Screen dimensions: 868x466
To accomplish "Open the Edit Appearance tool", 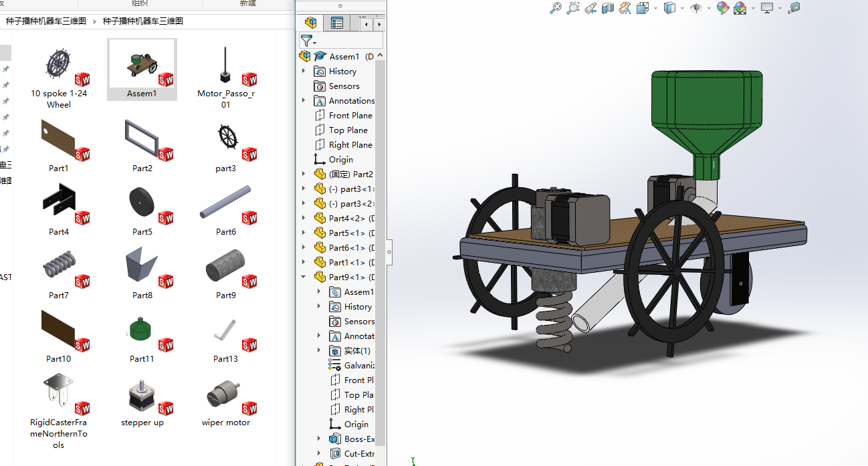I will pos(723,8).
